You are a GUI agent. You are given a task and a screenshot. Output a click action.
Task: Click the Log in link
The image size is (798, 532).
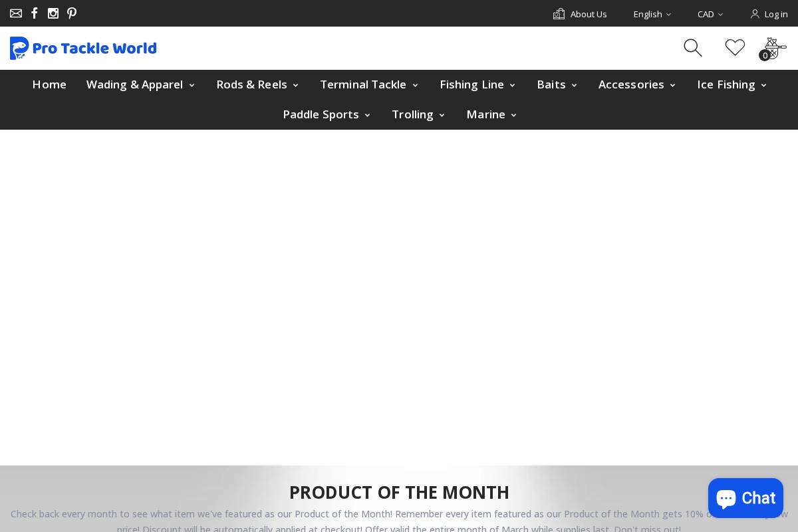point(775,14)
